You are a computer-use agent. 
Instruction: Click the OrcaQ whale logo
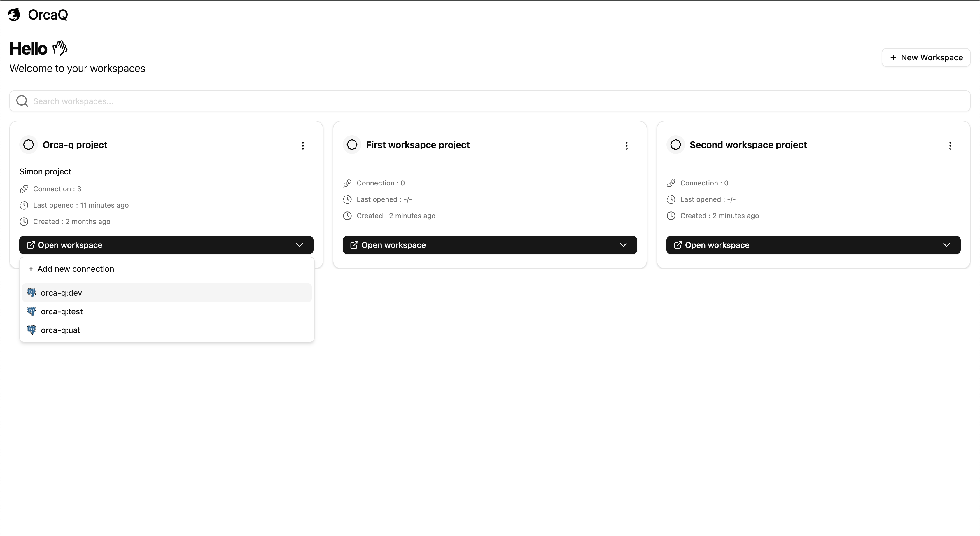point(14,15)
